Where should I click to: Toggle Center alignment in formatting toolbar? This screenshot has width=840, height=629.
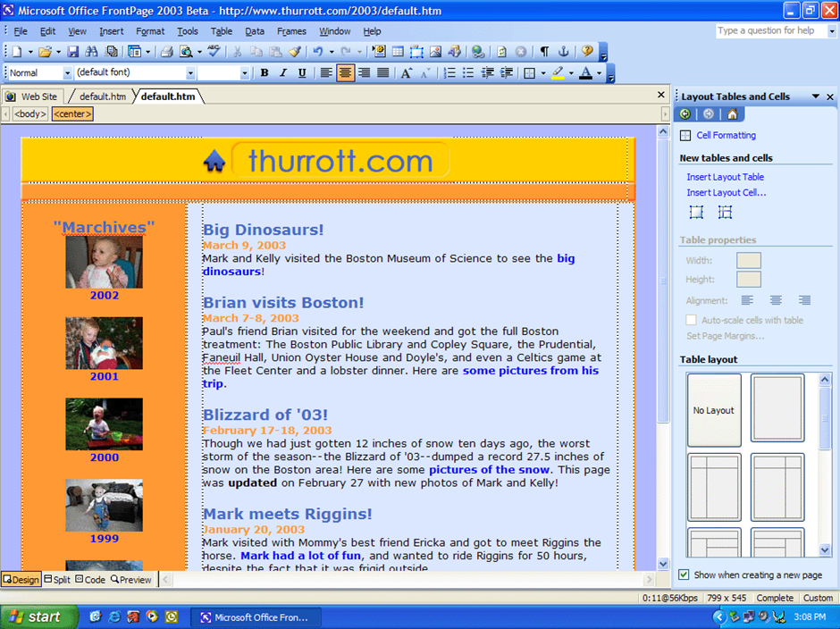coord(345,73)
